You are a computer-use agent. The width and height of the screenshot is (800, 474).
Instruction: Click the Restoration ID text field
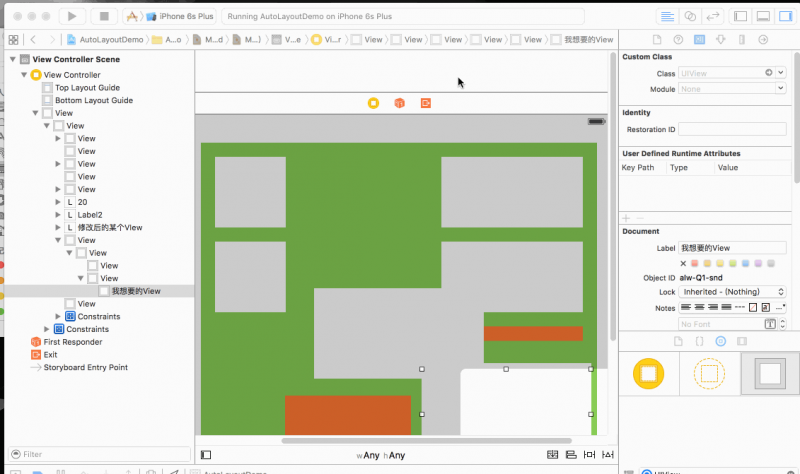(x=732, y=129)
